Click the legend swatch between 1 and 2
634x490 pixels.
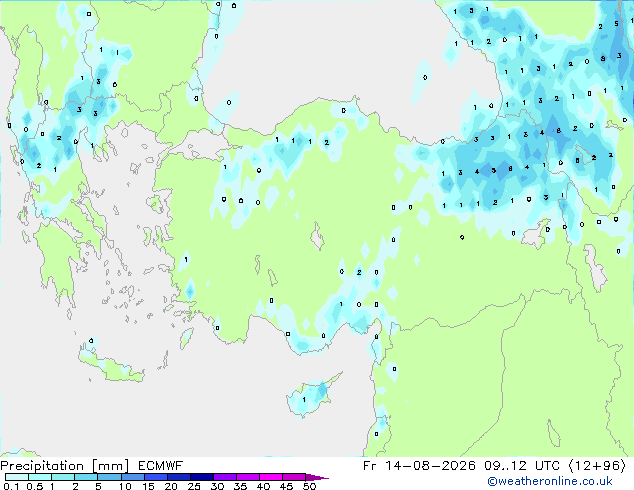point(63,477)
